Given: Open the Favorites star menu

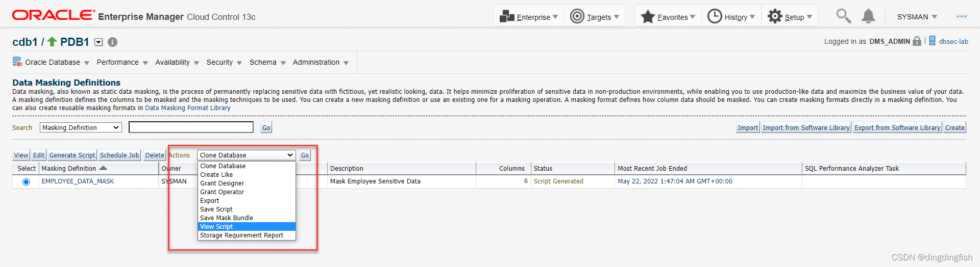Looking at the screenshot, I should [648, 17].
